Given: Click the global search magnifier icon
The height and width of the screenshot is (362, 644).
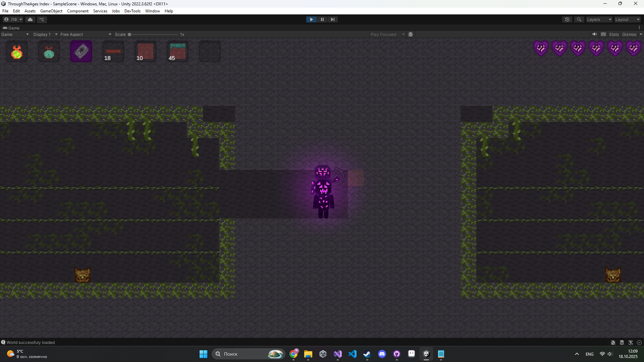Looking at the screenshot, I should point(579,19).
